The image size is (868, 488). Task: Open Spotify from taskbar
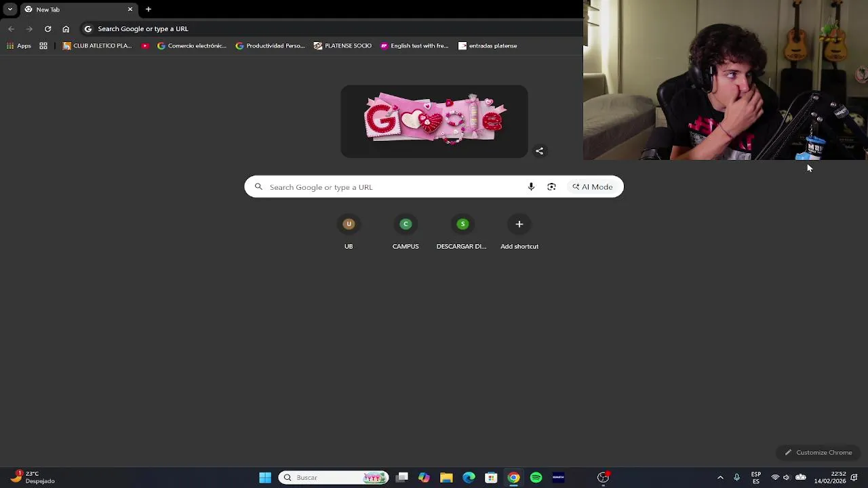point(536,478)
